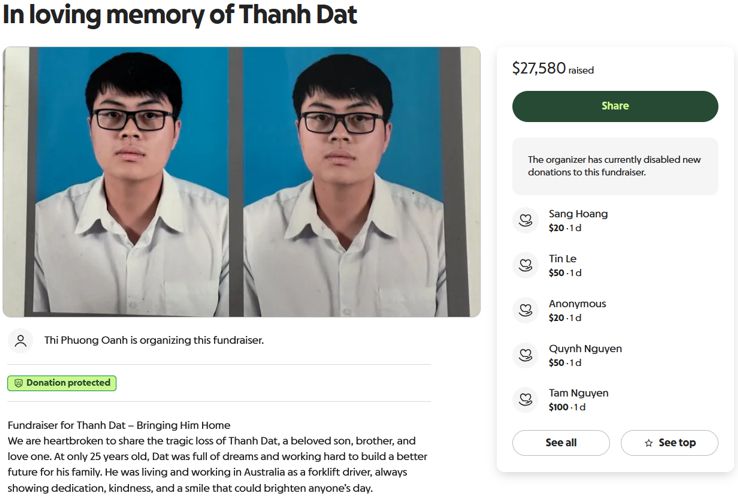Screen dimensions: 738x501
Task: Click the Donation protected badge
Action: coord(62,383)
